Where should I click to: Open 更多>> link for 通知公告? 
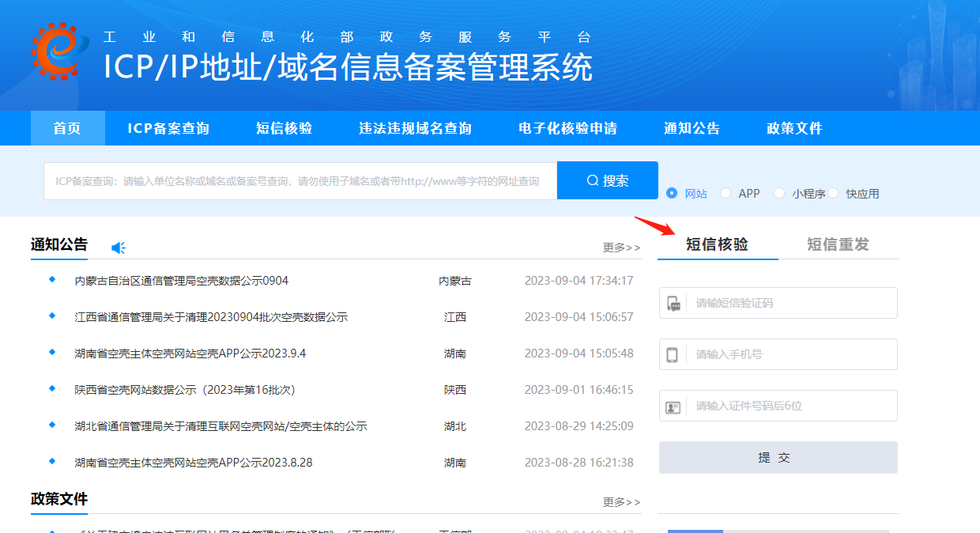622,248
